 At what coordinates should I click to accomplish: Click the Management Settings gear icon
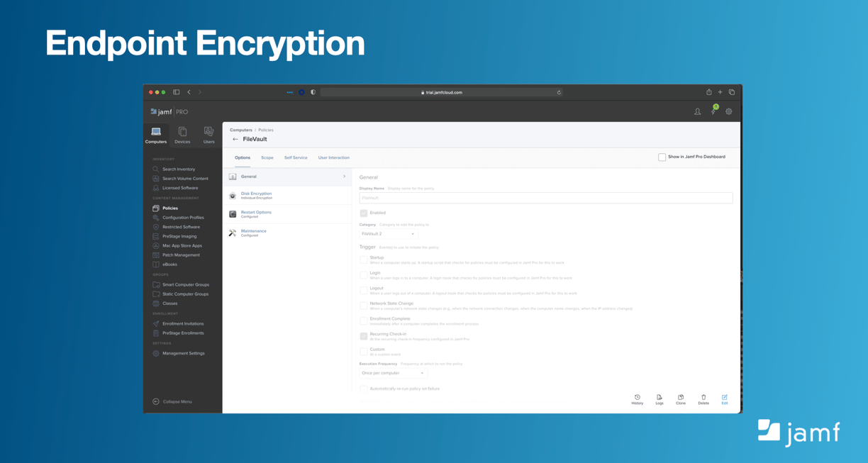156,353
